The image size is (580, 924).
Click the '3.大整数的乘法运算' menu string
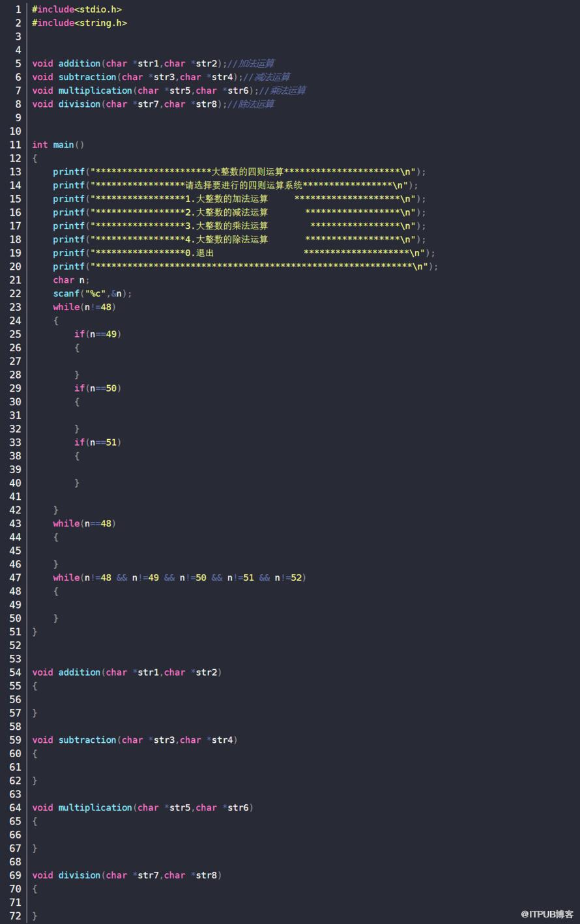(x=227, y=226)
